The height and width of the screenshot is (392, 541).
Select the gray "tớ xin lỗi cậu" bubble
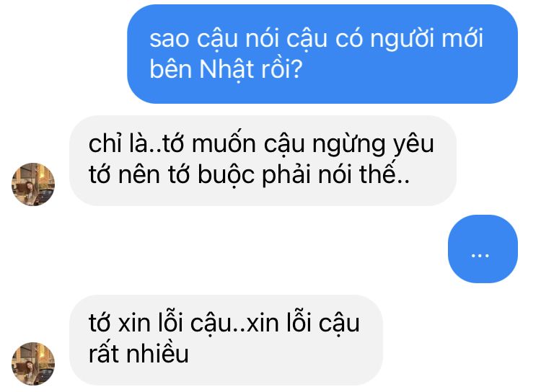point(226,340)
